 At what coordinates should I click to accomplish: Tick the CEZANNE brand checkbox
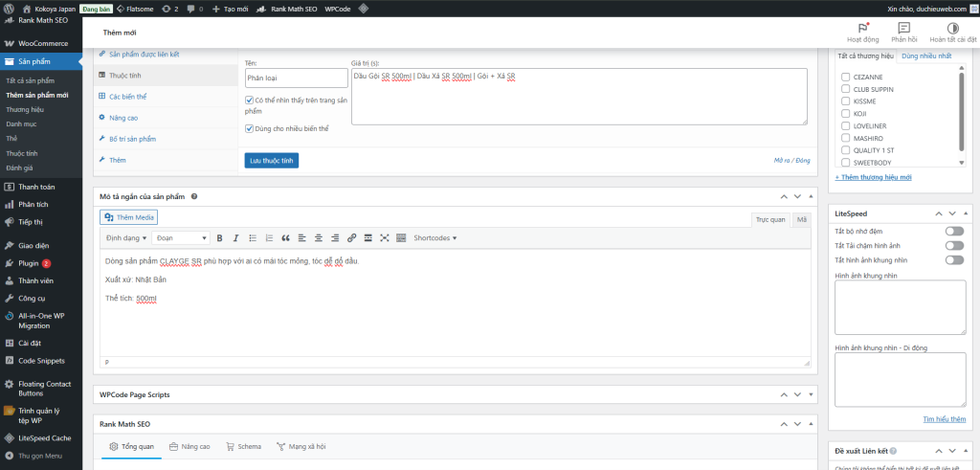pyautogui.click(x=845, y=76)
